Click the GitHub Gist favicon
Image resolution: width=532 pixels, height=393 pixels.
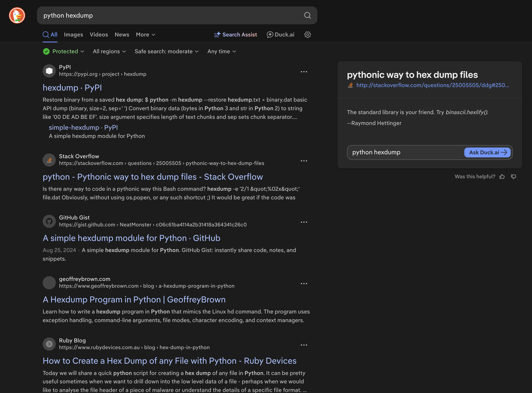(x=49, y=221)
